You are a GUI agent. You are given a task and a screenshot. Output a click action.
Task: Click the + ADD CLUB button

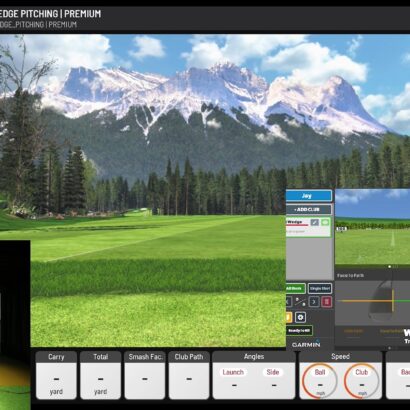pos(309,209)
